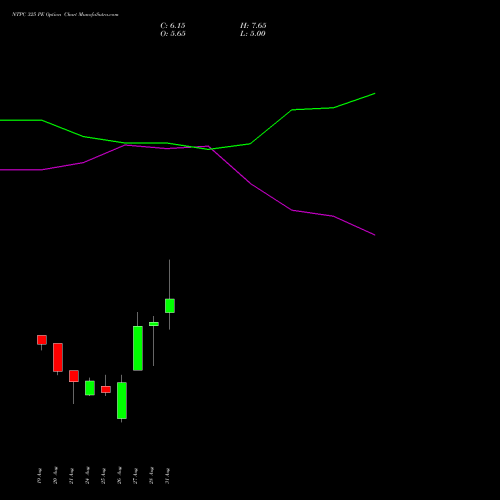Select the tall green candlestick for 27 Aug
This screenshot has height=500, width=500.
point(138,348)
